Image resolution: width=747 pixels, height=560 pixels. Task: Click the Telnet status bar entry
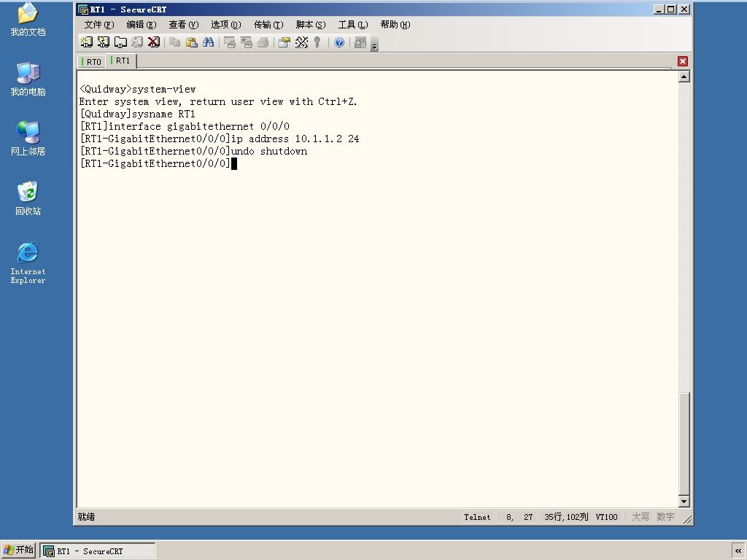pos(477,517)
